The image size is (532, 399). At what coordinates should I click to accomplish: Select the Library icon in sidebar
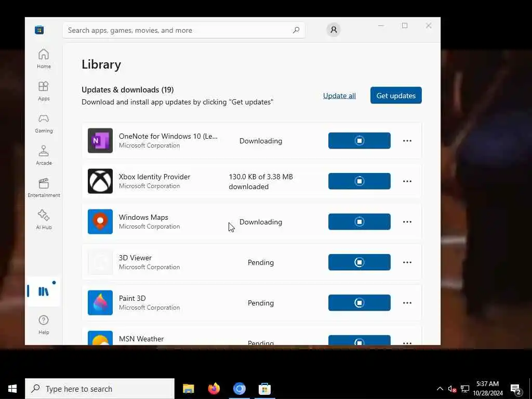tap(44, 291)
